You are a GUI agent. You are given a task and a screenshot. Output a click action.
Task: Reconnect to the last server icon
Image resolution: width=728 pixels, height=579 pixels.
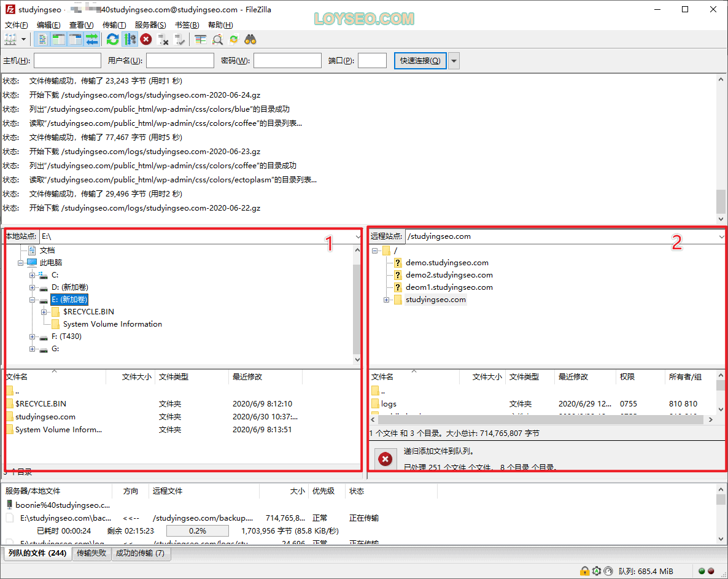coord(179,39)
